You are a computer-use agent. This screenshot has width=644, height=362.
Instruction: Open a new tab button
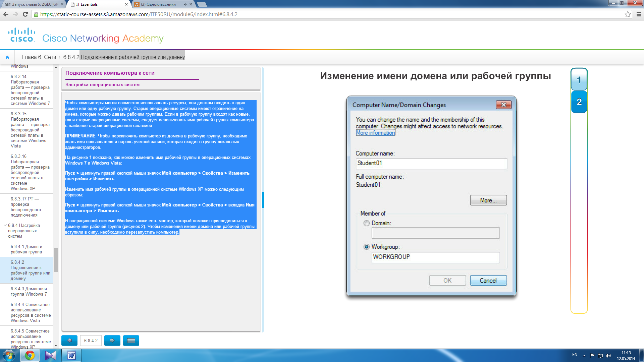pos(202,4)
